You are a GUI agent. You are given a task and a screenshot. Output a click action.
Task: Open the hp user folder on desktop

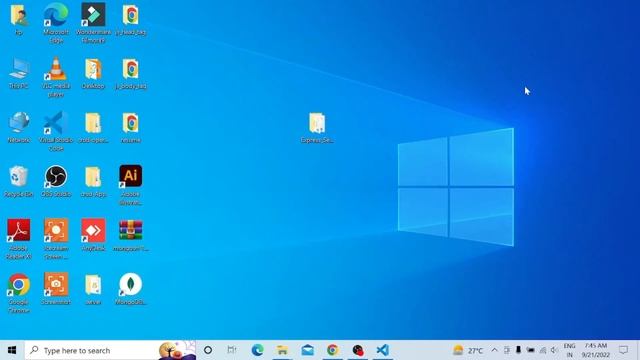click(19, 20)
